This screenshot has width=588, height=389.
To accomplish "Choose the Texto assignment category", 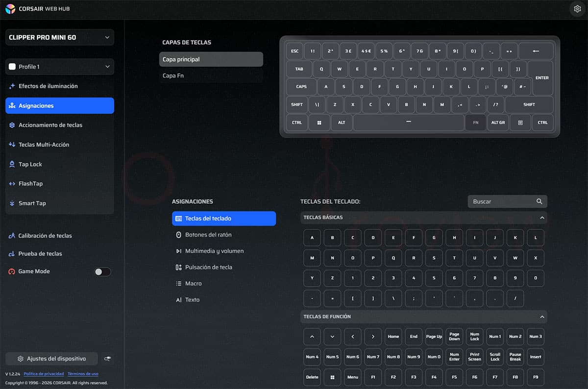I will 224,299.
